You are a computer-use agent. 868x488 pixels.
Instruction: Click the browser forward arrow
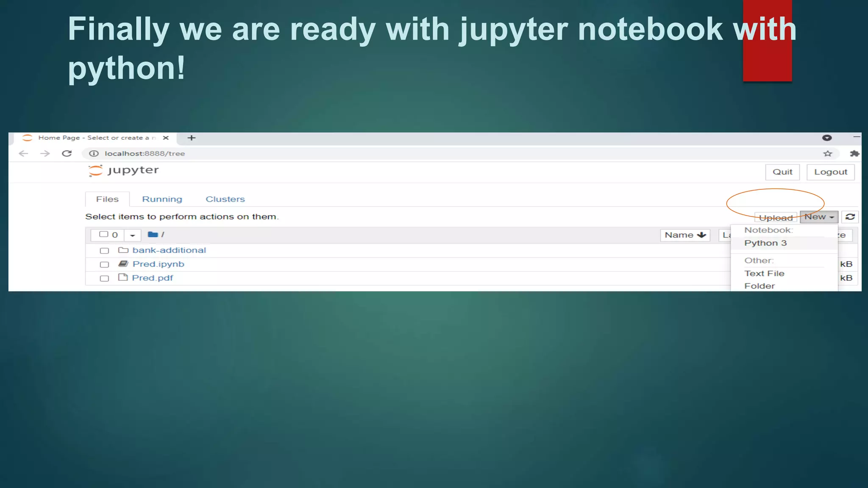coord(45,153)
